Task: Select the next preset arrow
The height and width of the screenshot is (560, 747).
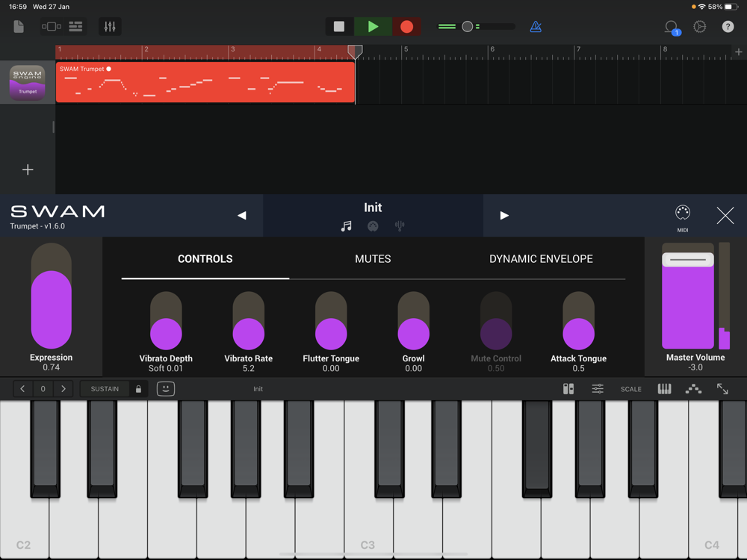Action: pyautogui.click(x=504, y=216)
